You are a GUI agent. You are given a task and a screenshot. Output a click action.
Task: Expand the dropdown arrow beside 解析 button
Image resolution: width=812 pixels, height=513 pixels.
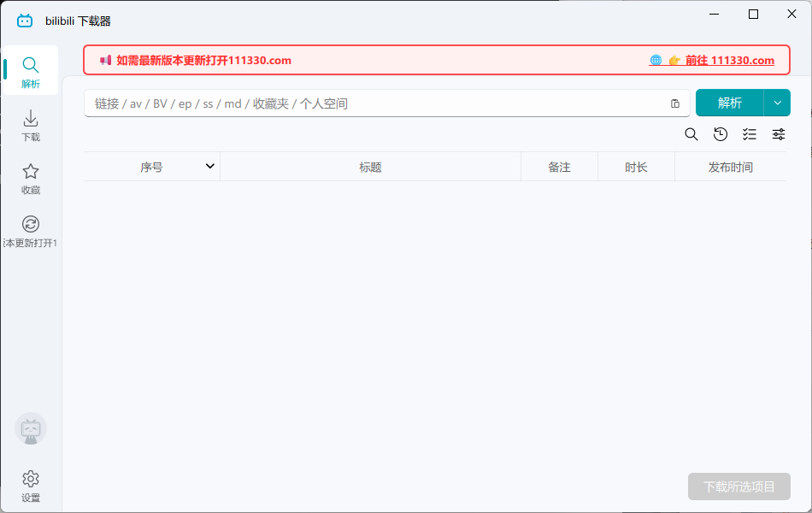click(777, 103)
